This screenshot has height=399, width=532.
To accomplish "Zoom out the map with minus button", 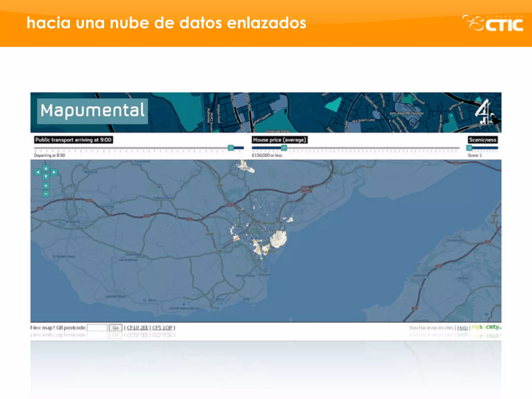I will (x=46, y=194).
